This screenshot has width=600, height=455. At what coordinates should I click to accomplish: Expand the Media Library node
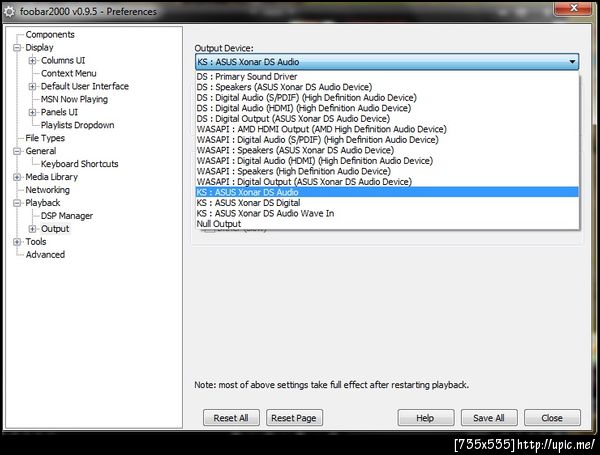point(17,177)
